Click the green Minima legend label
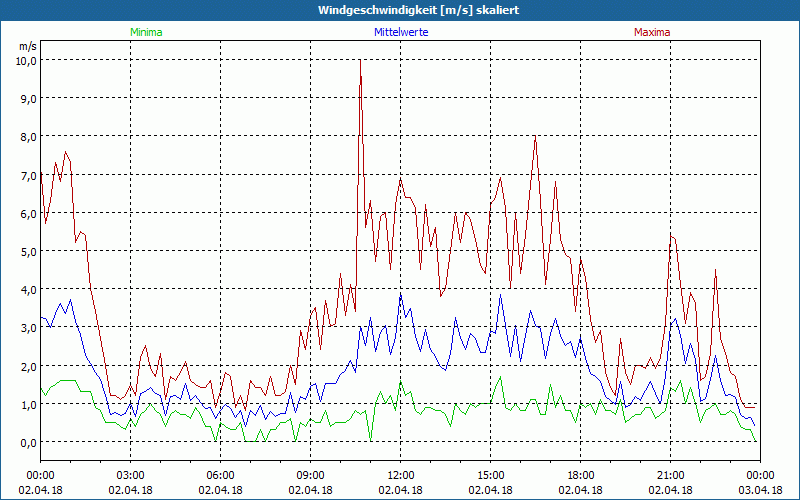The image size is (800, 500). click(x=146, y=32)
